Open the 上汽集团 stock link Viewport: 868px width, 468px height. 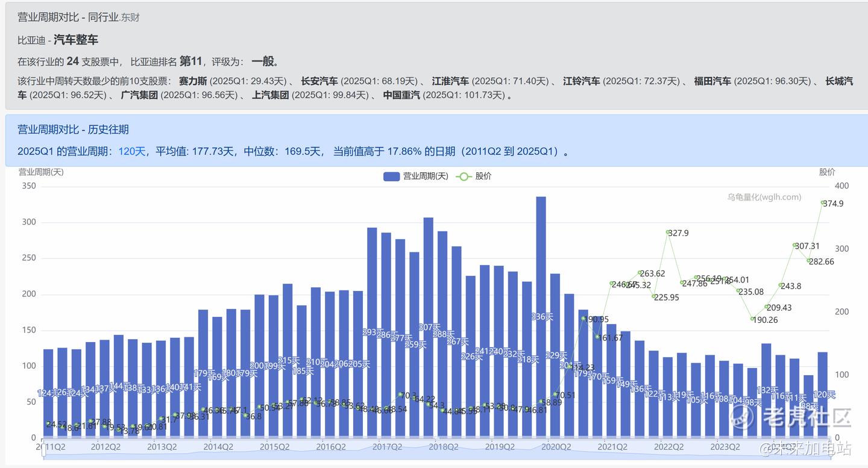click(270, 95)
